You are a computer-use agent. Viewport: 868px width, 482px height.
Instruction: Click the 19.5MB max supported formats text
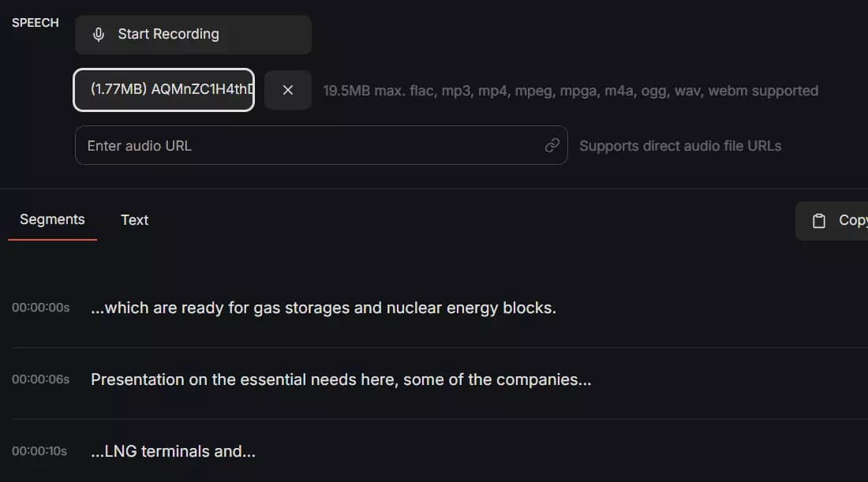click(570, 90)
